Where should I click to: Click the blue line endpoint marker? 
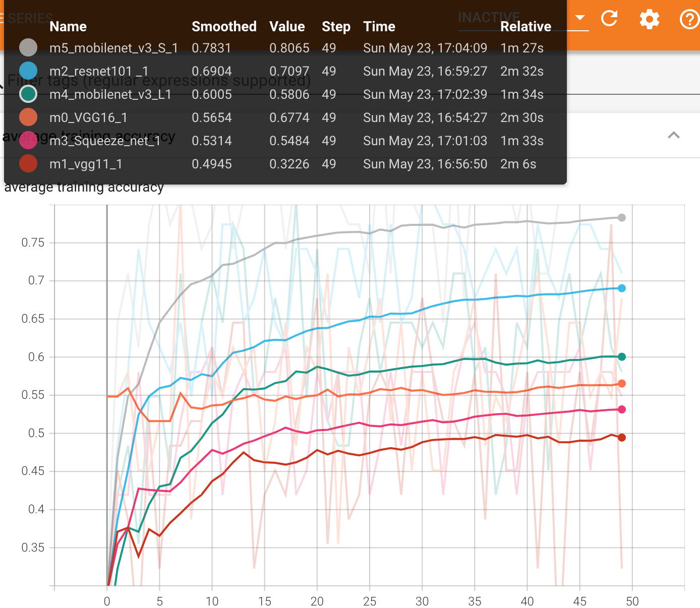pyautogui.click(x=622, y=288)
